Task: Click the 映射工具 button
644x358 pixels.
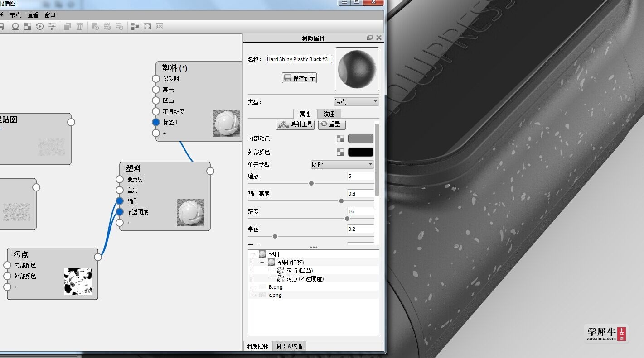Action: coord(295,124)
